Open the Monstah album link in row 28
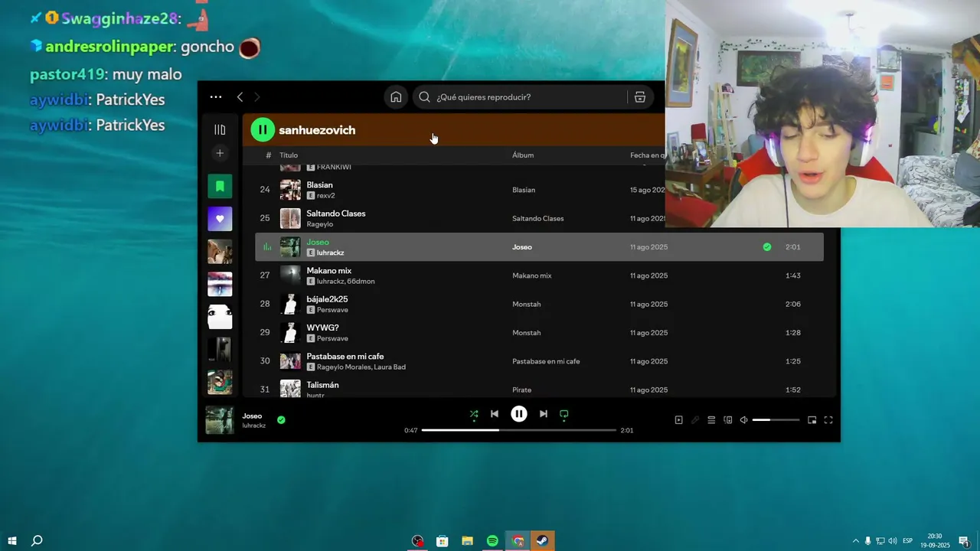 pos(527,305)
